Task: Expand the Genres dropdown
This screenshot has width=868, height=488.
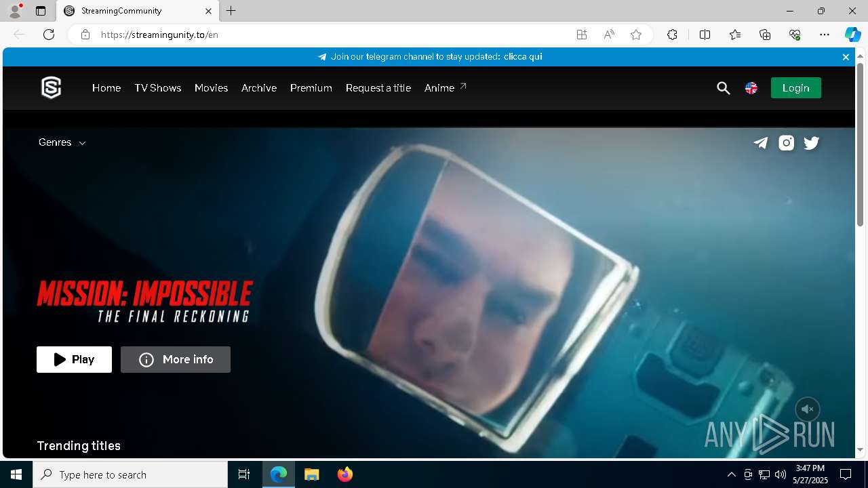Action: pyautogui.click(x=62, y=142)
